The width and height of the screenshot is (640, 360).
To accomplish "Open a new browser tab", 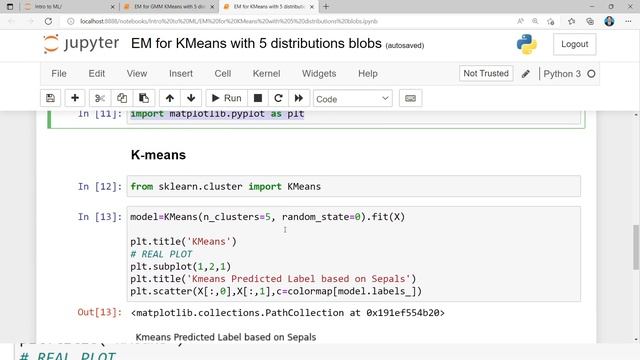I will (326, 7).
